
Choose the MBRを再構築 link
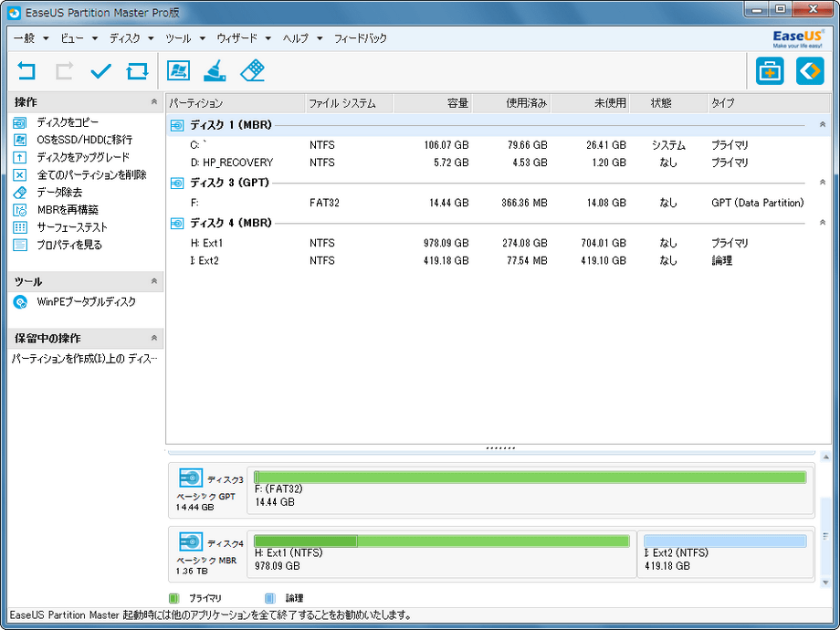tap(68, 210)
